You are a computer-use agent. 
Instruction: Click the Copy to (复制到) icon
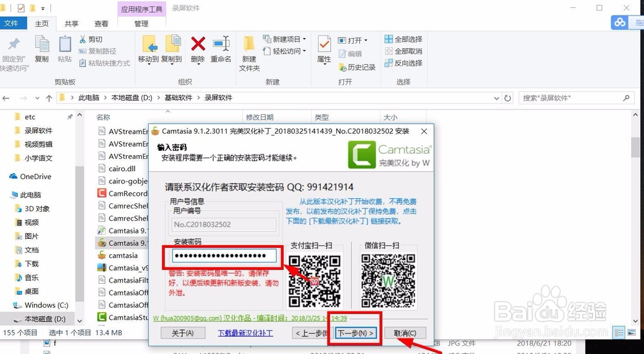coord(172,44)
